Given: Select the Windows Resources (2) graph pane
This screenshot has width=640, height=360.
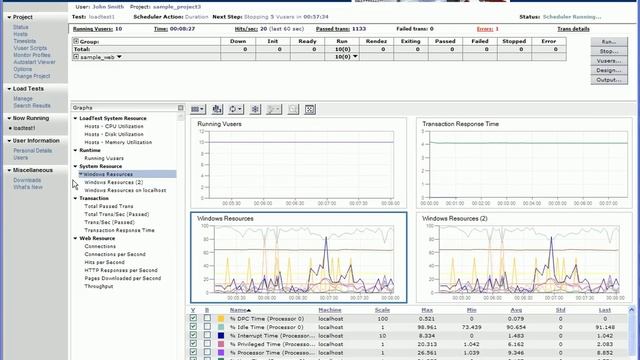Looking at the screenshot, I should click(x=524, y=257).
